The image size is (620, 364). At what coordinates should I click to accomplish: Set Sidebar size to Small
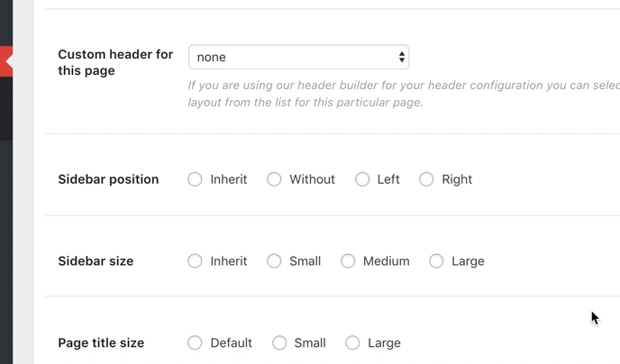274,261
